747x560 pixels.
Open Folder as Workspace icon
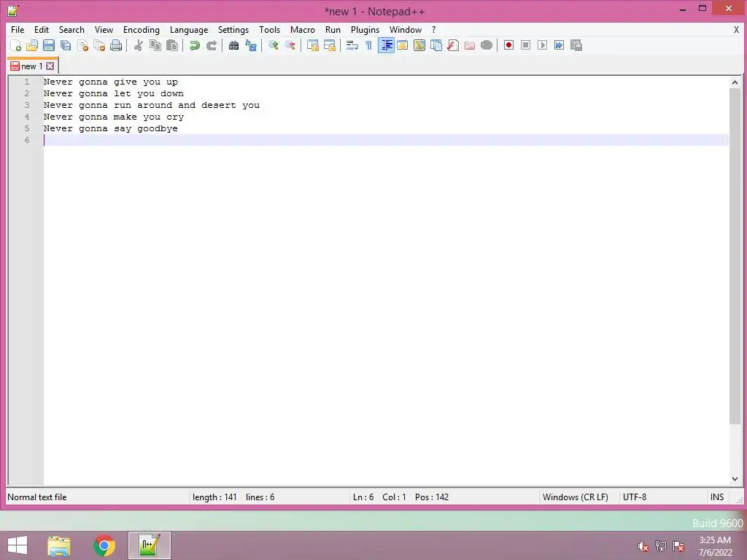(470, 45)
